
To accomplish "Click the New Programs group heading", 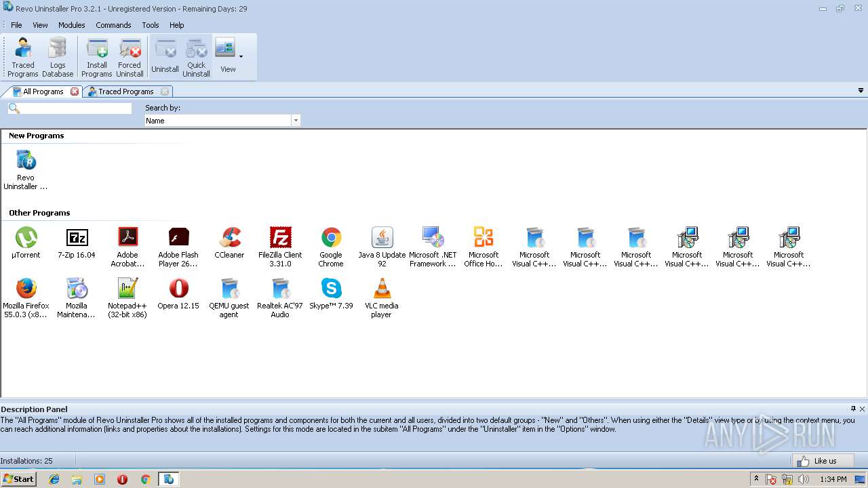I will point(37,136).
